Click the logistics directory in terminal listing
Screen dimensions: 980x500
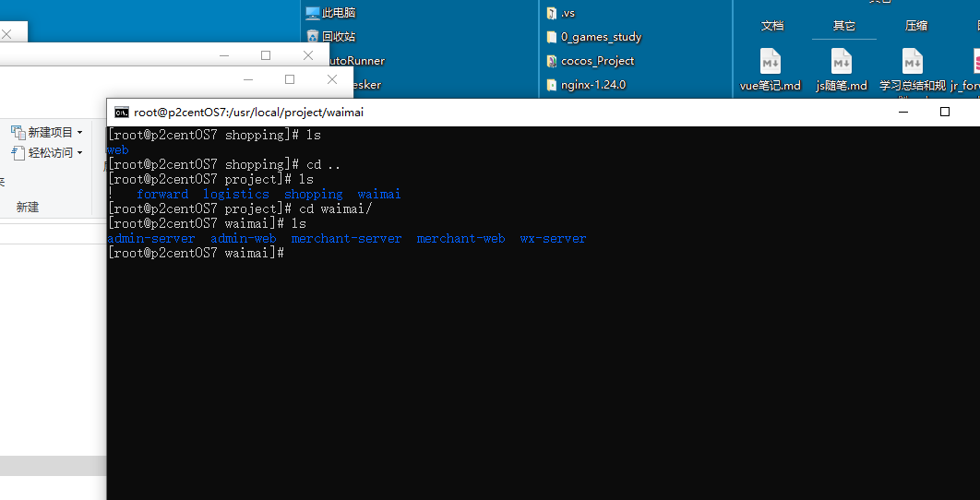(236, 195)
